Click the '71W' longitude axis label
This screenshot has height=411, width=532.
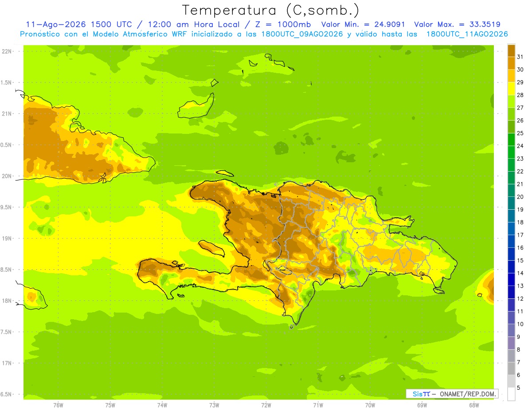coord(318,405)
